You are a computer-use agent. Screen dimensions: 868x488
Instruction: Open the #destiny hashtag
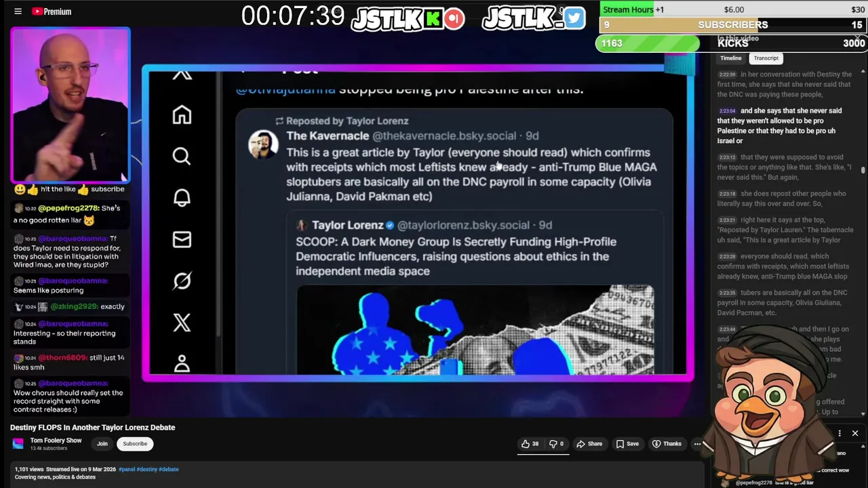pyautogui.click(x=146, y=469)
